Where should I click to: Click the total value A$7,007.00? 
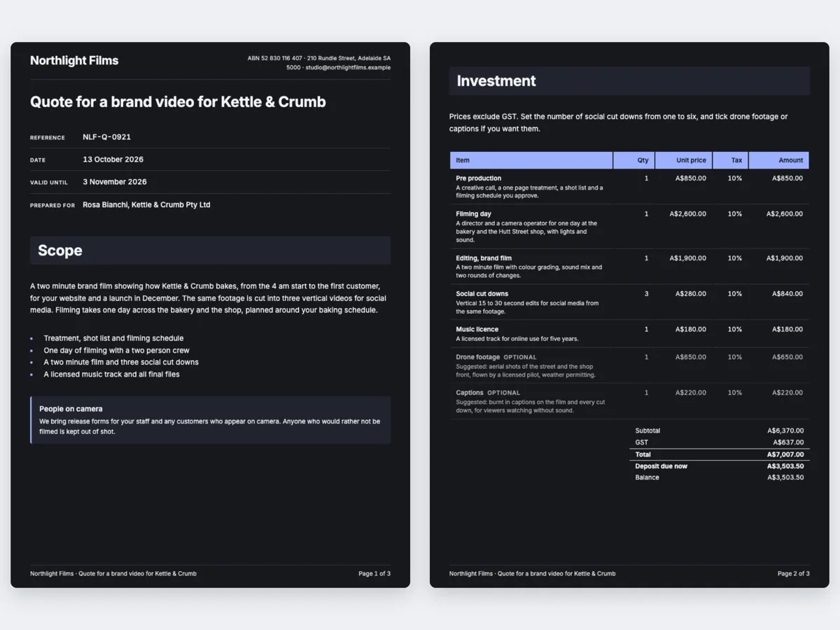785,455
